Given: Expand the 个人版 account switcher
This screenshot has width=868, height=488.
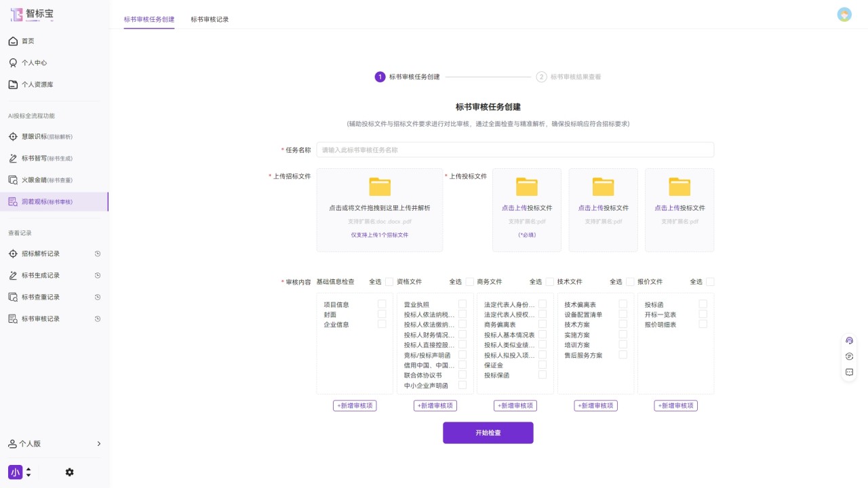Looking at the screenshot, I should [x=54, y=444].
